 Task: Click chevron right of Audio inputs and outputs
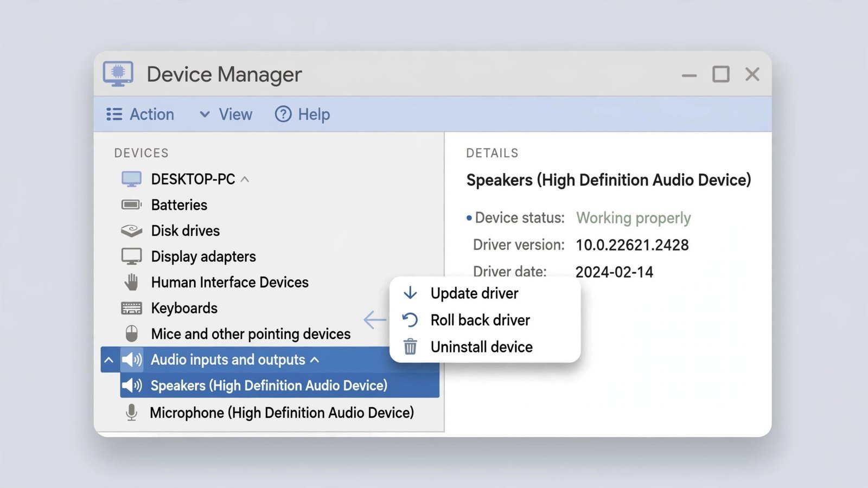[315, 359]
